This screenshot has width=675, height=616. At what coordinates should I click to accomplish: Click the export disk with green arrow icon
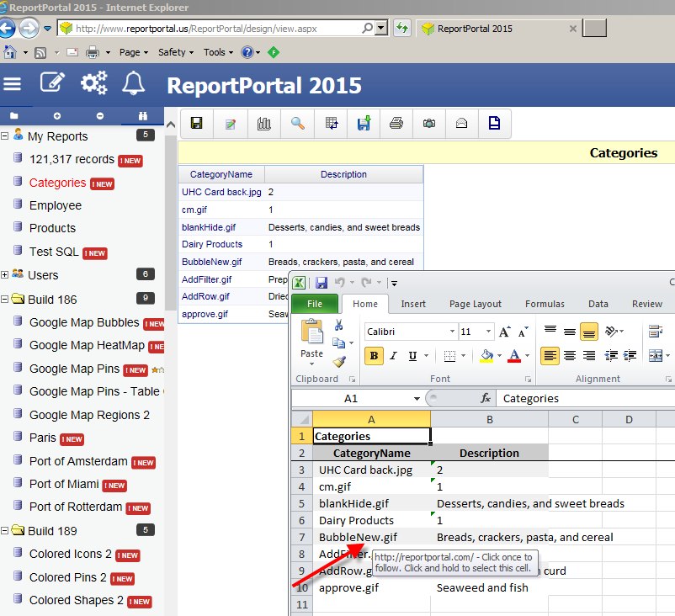tap(364, 123)
